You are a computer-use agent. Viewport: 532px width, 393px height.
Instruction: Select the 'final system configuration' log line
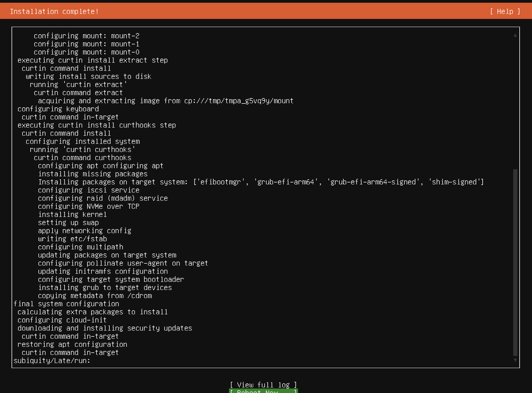pos(66,304)
